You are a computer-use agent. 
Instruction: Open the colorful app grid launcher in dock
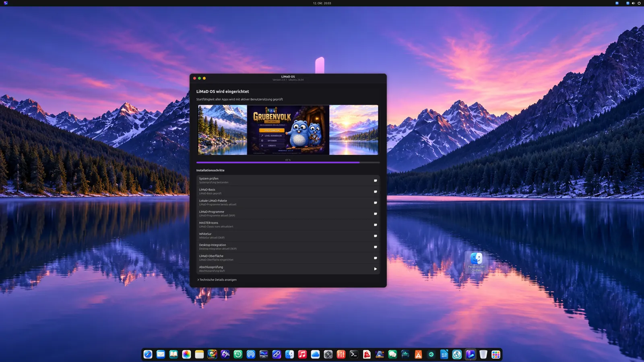click(x=496, y=354)
